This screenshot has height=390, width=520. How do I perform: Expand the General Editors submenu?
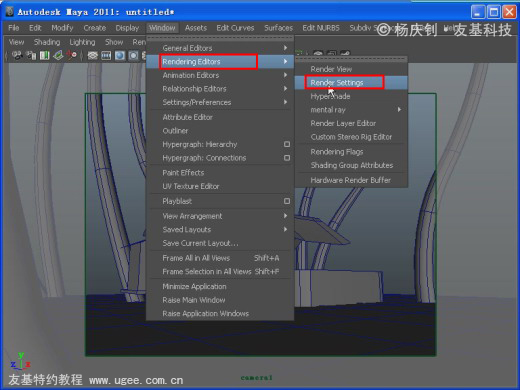(220, 48)
